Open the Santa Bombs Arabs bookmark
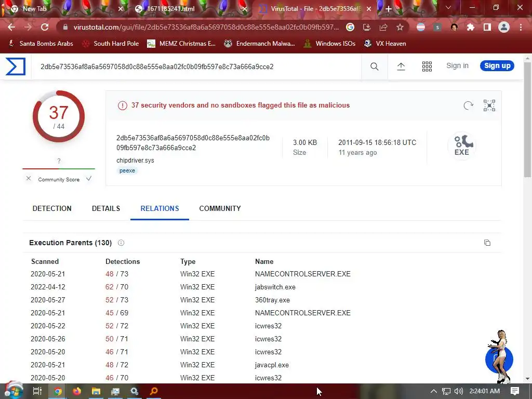 click(x=41, y=44)
